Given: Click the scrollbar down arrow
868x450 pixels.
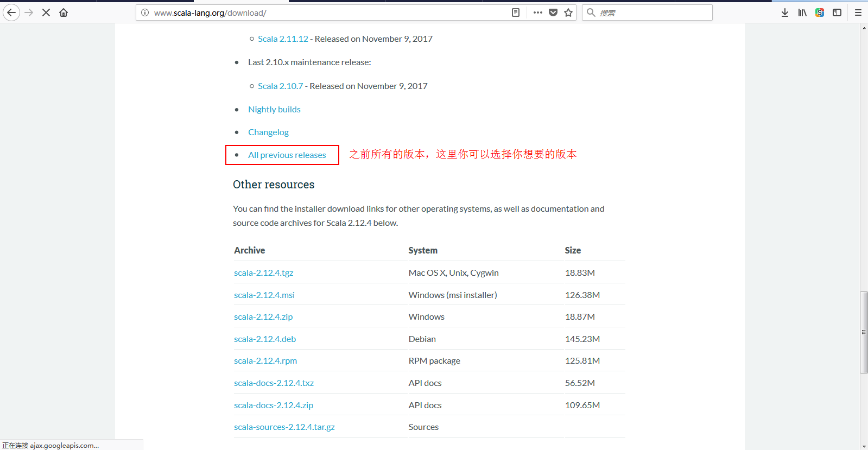Looking at the screenshot, I should tap(864, 446).
